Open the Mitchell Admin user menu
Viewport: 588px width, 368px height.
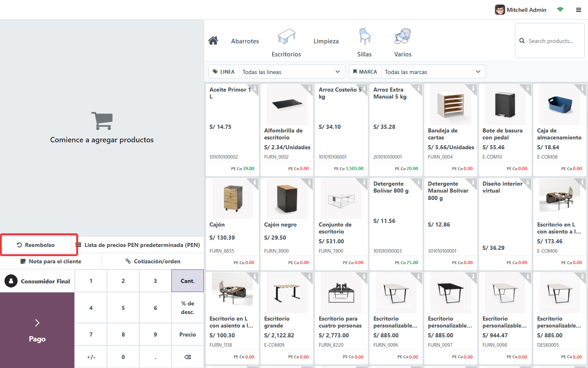(521, 10)
